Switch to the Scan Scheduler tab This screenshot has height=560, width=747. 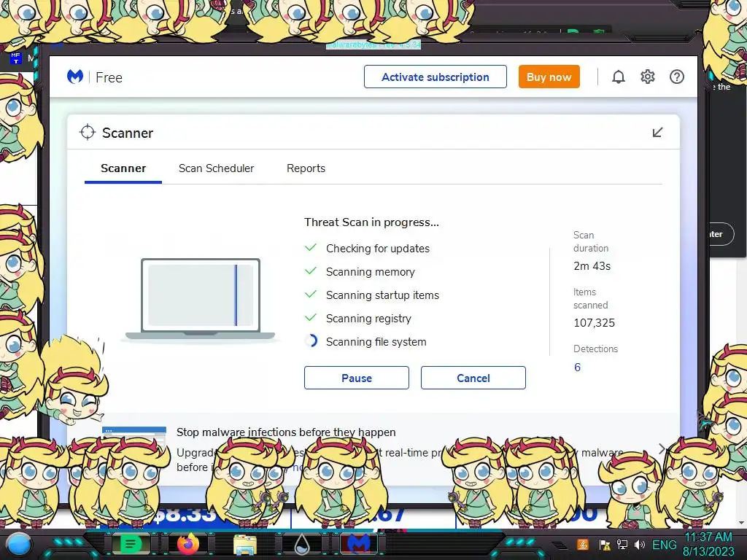(216, 168)
